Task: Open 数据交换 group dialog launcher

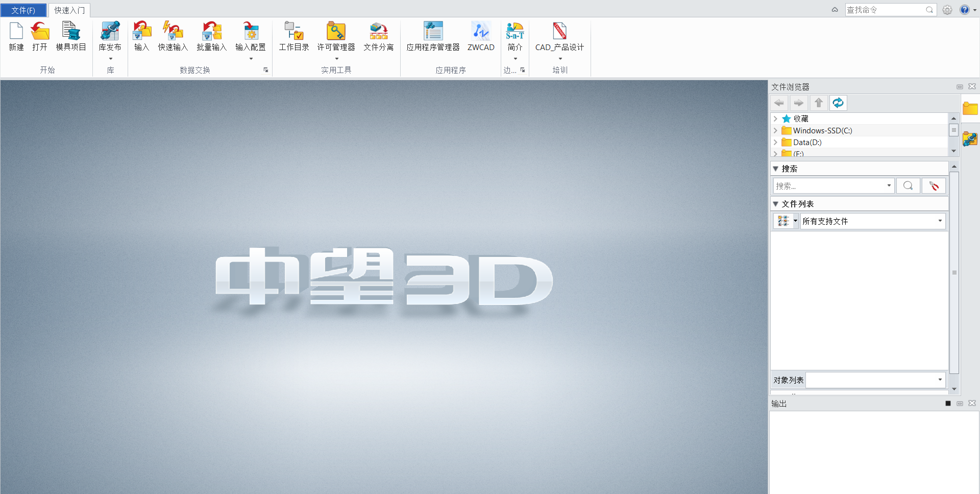Action: pyautogui.click(x=266, y=70)
